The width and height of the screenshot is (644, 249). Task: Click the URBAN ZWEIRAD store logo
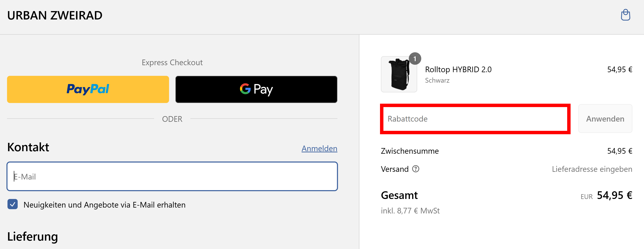coord(55,15)
